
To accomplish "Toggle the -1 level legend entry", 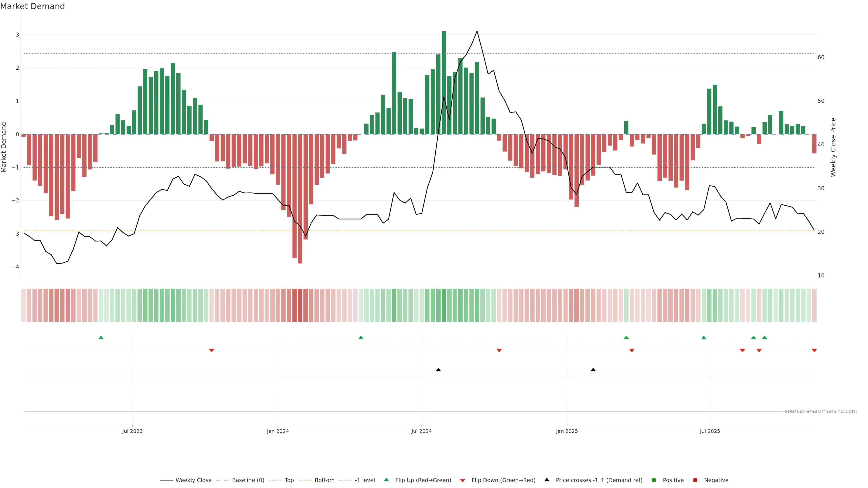I will pyautogui.click(x=365, y=480).
